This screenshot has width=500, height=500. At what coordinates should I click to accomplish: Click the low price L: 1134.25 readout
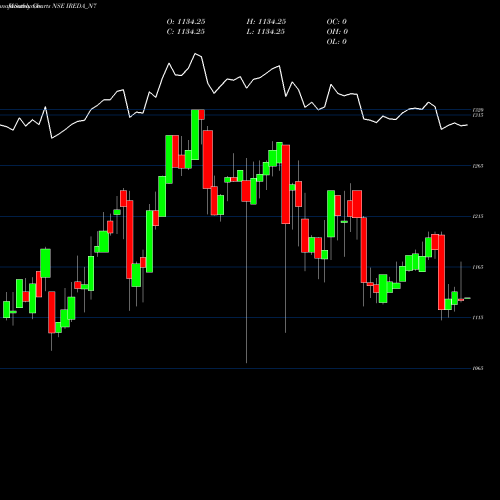[266, 32]
